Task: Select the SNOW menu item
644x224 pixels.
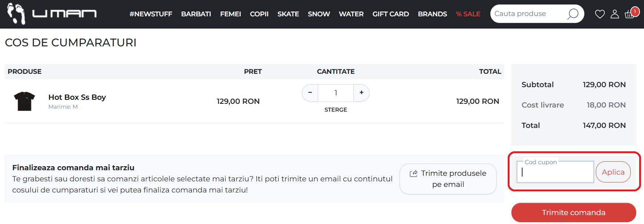Action: [x=318, y=14]
